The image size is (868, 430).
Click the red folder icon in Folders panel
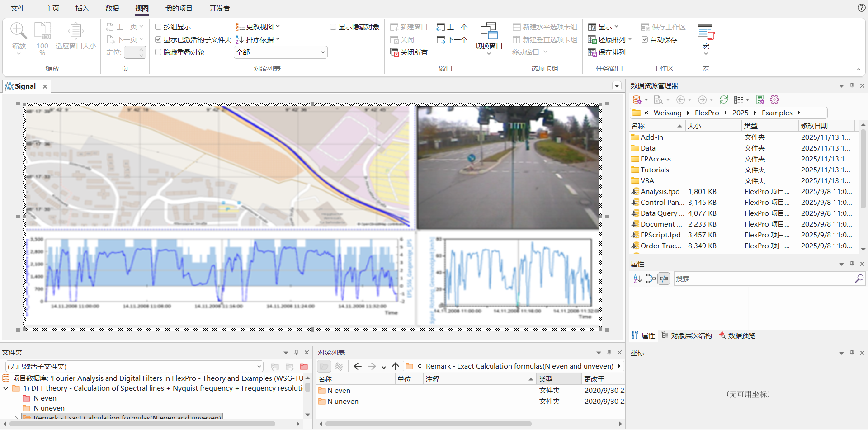(x=304, y=367)
